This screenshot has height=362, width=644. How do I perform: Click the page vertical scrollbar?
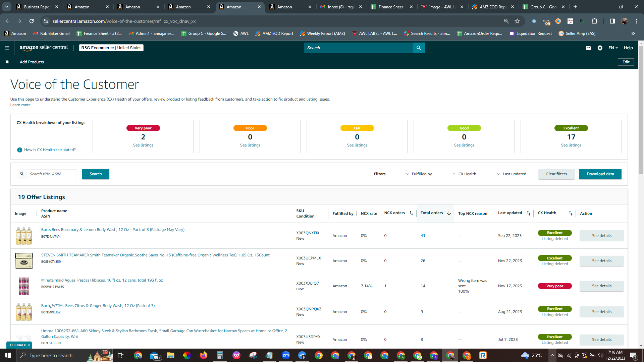pos(641,111)
